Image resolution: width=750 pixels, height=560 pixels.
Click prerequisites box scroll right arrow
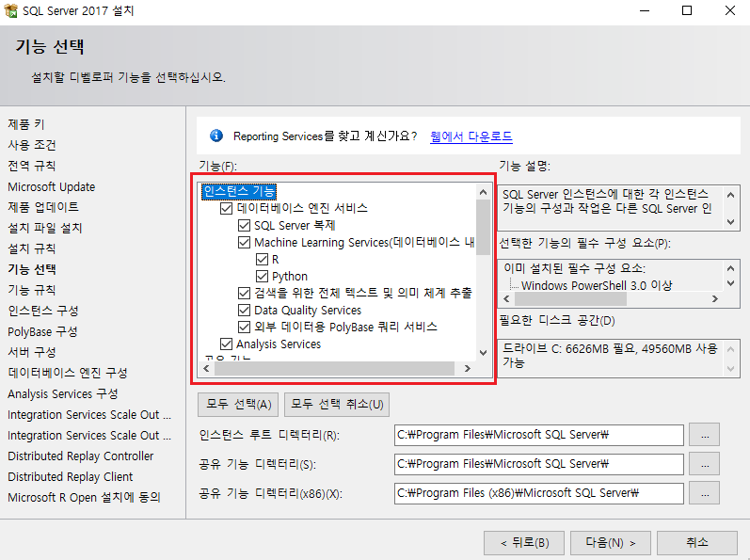(x=715, y=299)
